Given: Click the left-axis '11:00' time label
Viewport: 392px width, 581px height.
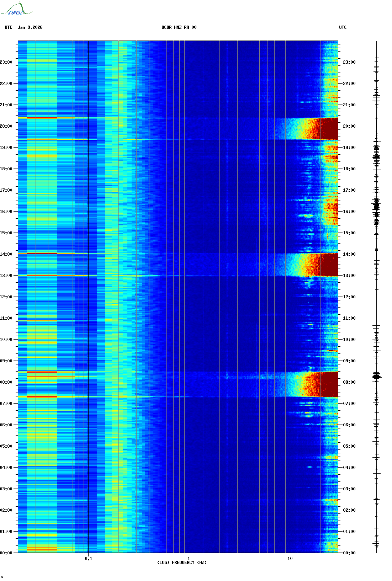Looking at the screenshot, I should click(x=6, y=318).
